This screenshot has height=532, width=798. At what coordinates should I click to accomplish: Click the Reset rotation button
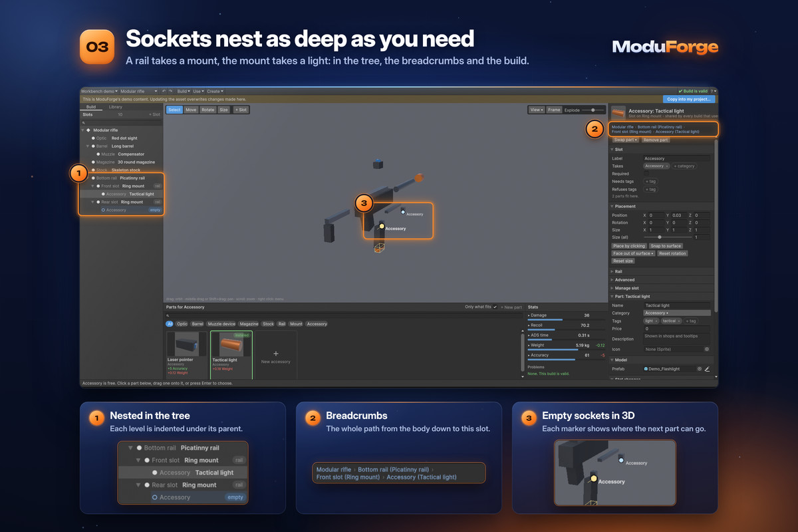coord(673,253)
